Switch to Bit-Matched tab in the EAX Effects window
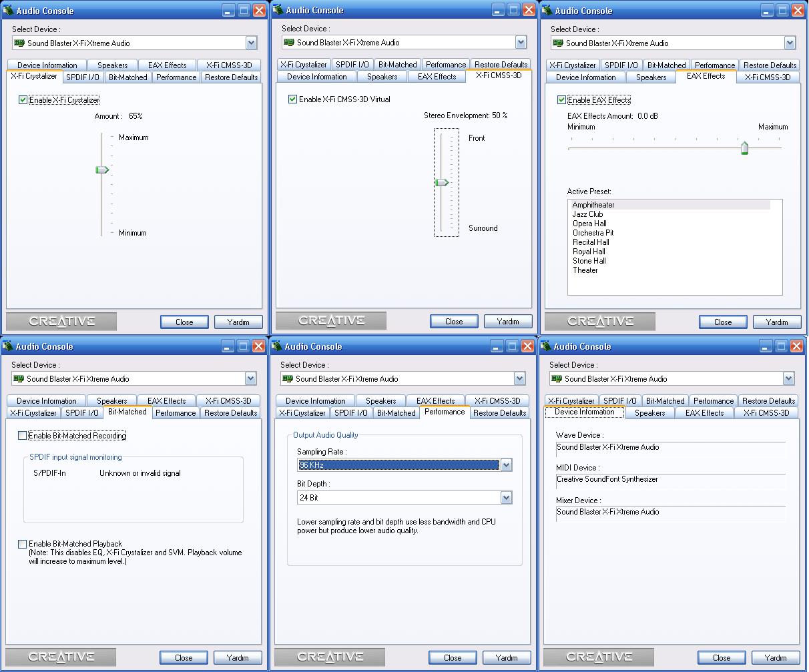This screenshot has width=809, height=672. [x=666, y=65]
